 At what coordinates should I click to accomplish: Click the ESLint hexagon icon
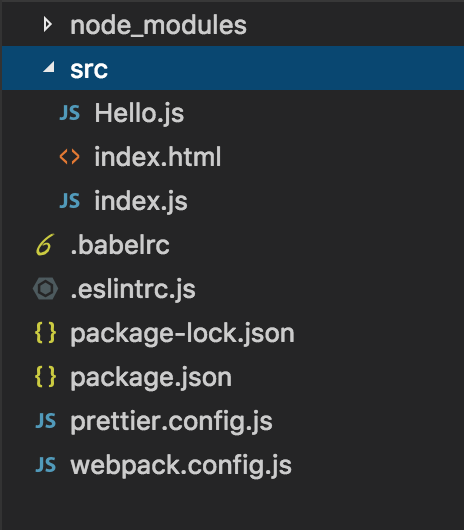(45, 289)
